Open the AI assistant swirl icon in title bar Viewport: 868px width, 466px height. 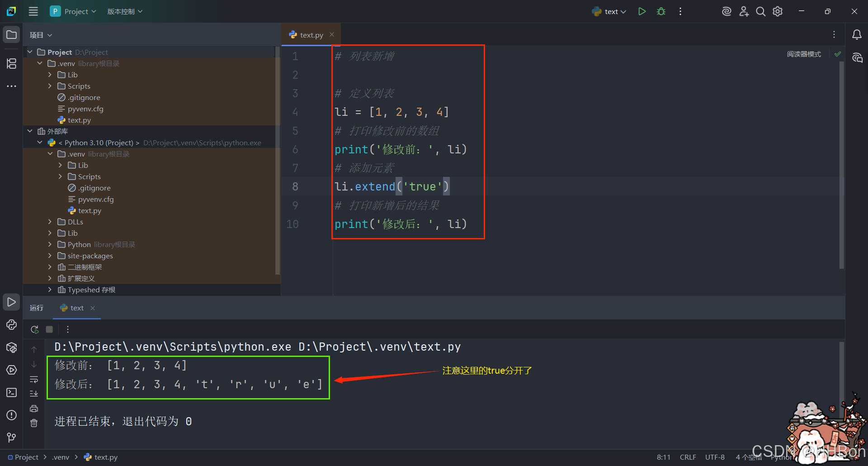[726, 11]
